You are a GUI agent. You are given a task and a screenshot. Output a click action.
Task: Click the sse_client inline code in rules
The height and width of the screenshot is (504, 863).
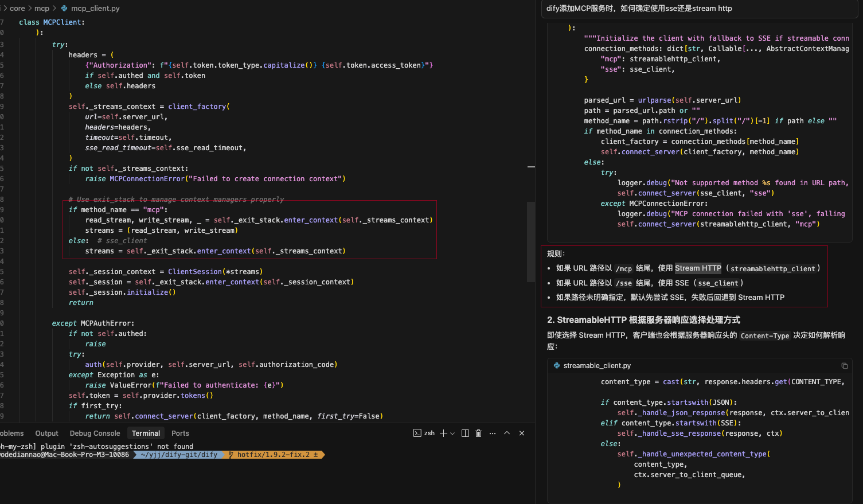click(x=718, y=283)
